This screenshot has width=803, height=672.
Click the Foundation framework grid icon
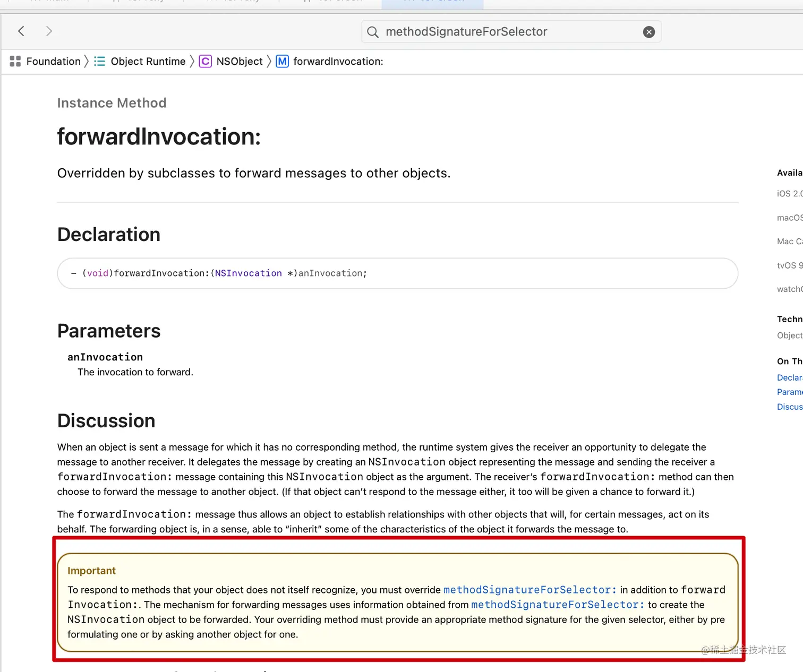tap(14, 61)
